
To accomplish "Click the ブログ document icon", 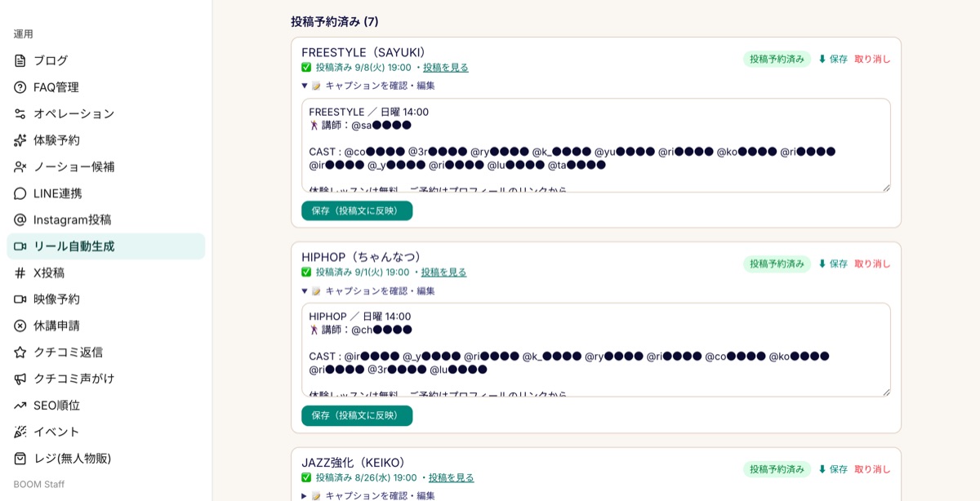I will tap(20, 60).
